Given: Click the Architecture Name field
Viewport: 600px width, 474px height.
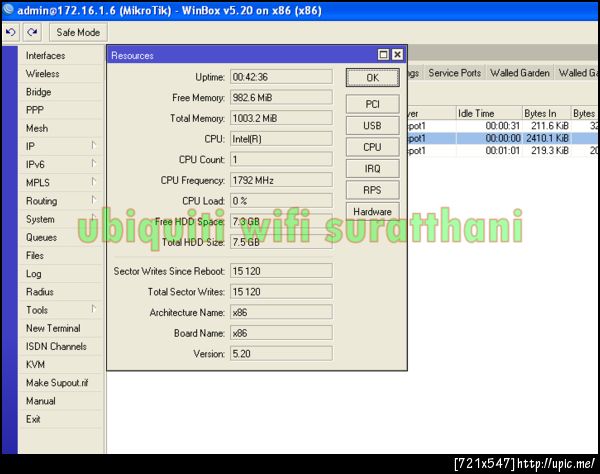Looking at the screenshot, I should [x=281, y=312].
